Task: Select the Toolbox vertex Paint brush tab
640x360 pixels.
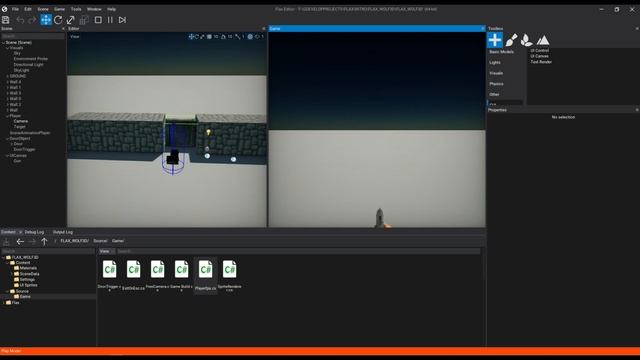Action: point(511,40)
